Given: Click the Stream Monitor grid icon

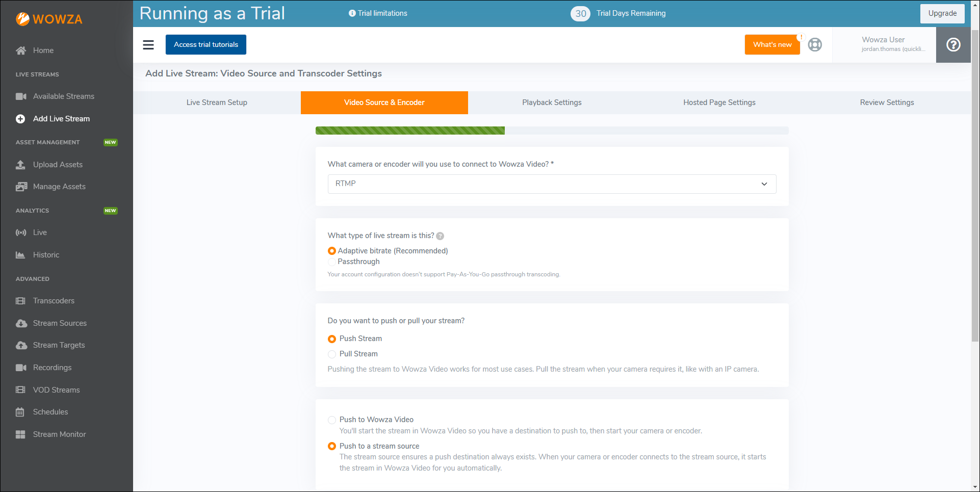Looking at the screenshot, I should (20, 434).
